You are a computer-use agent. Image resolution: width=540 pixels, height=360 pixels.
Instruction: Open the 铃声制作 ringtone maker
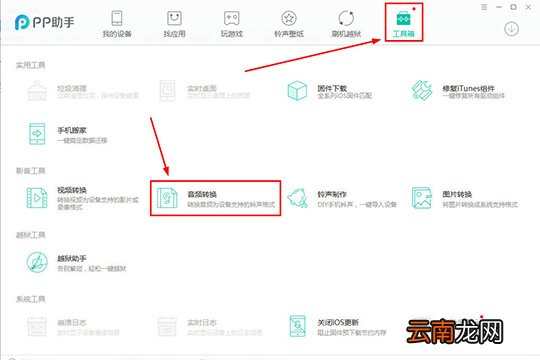tap(342, 198)
